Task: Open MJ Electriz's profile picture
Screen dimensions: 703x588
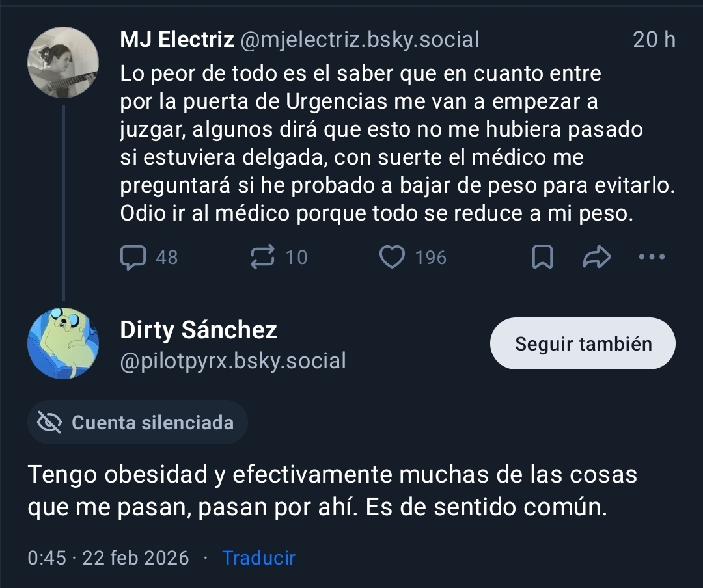Action: tap(63, 62)
